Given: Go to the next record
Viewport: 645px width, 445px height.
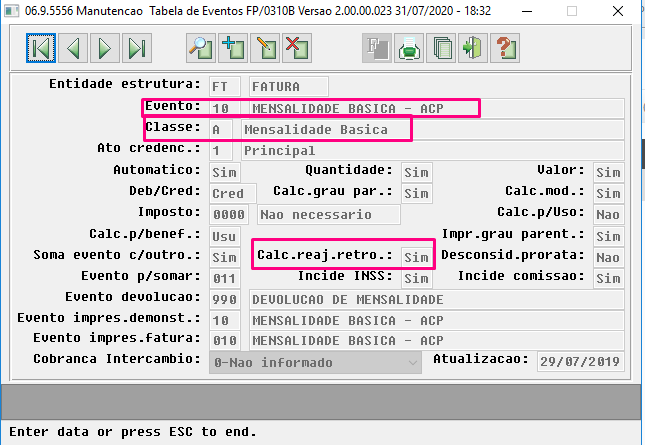Looking at the screenshot, I should point(105,48).
